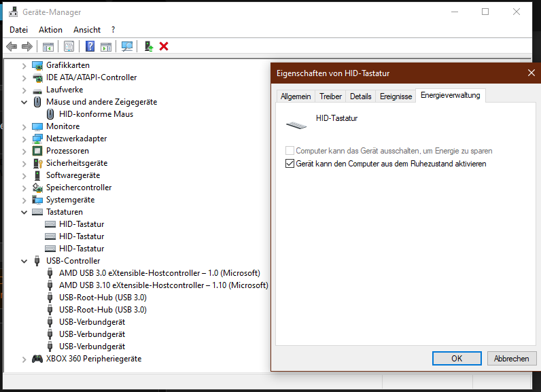541x392 pixels.
Task: Select the Sicherheitsgeräte label
Action: click(x=77, y=163)
